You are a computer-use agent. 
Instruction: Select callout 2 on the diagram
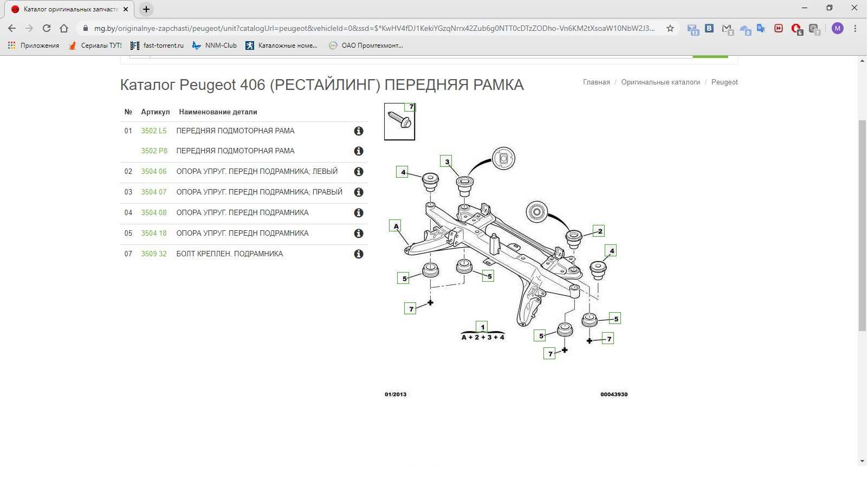[599, 231]
